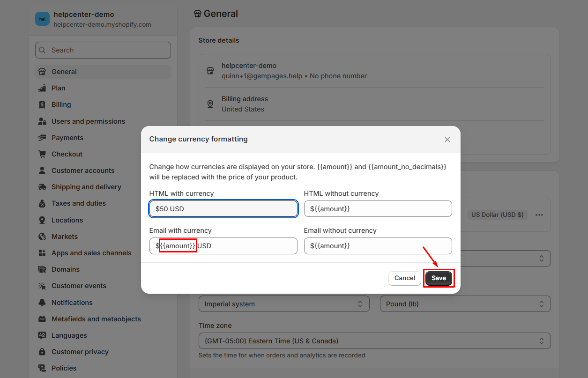Open the Time zone dropdown
The height and width of the screenshot is (378, 588).
click(x=374, y=341)
